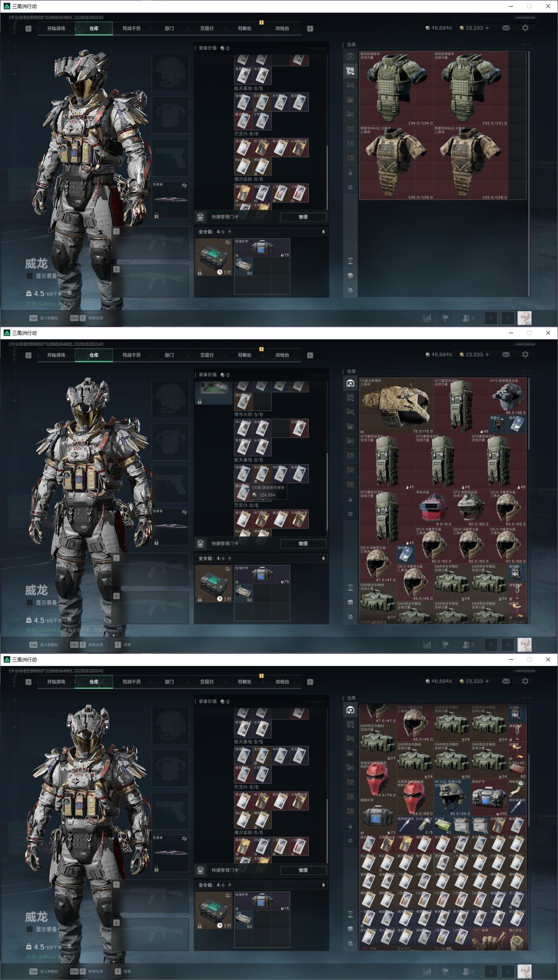
Task: Open bar chart statistics icon in top window
Action: click(x=427, y=318)
